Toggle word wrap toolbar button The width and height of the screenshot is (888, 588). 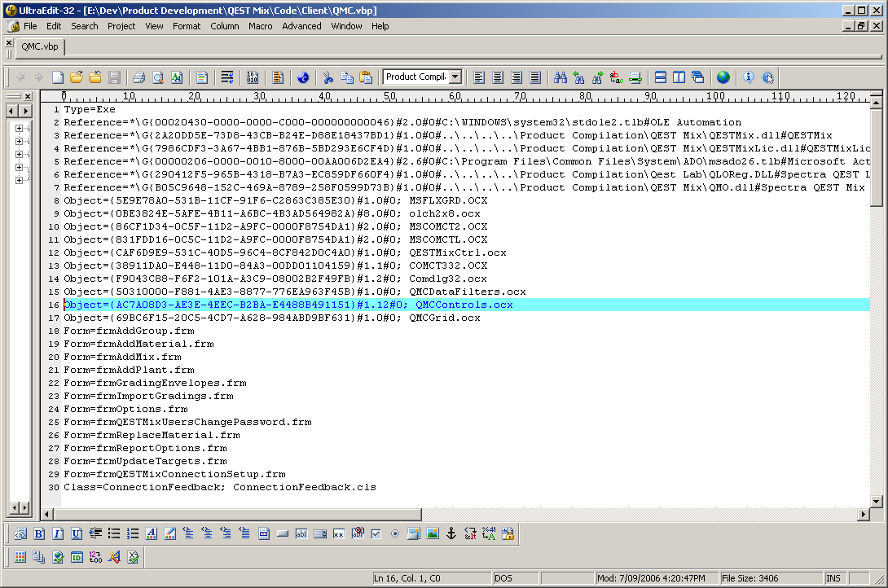coord(227,77)
